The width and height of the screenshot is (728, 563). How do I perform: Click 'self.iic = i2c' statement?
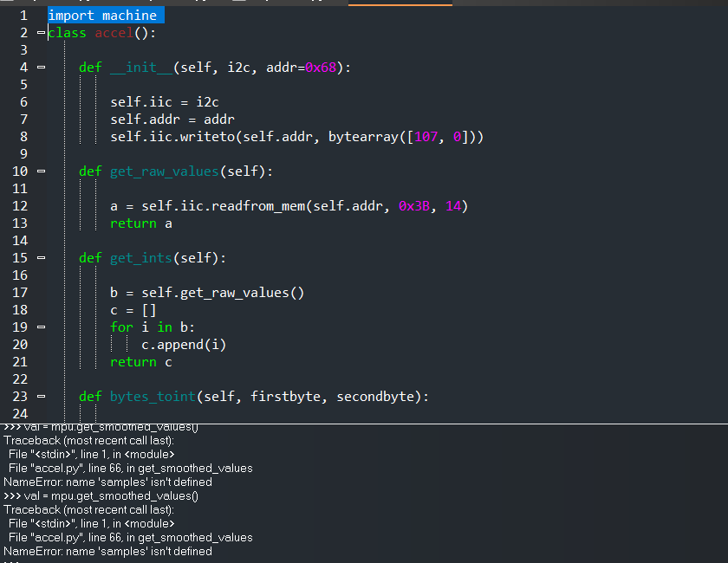[x=165, y=102]
